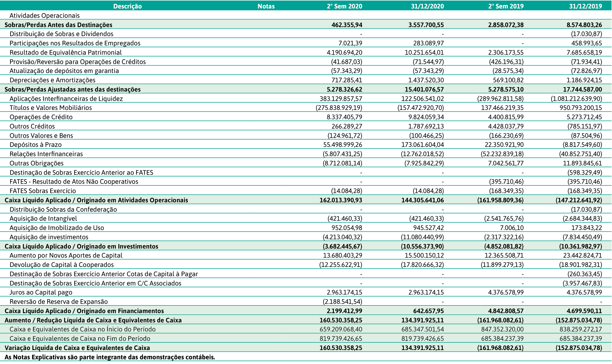This screenshot has width=612, height=364.
Task: Select Sobras/Perdas Antes das Destinações row
Action: [58, 25]
